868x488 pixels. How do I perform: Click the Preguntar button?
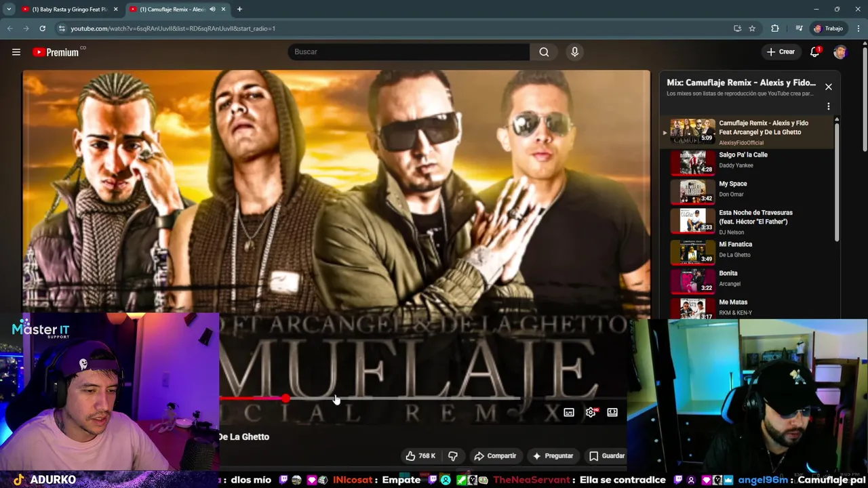tap(553, 455)
